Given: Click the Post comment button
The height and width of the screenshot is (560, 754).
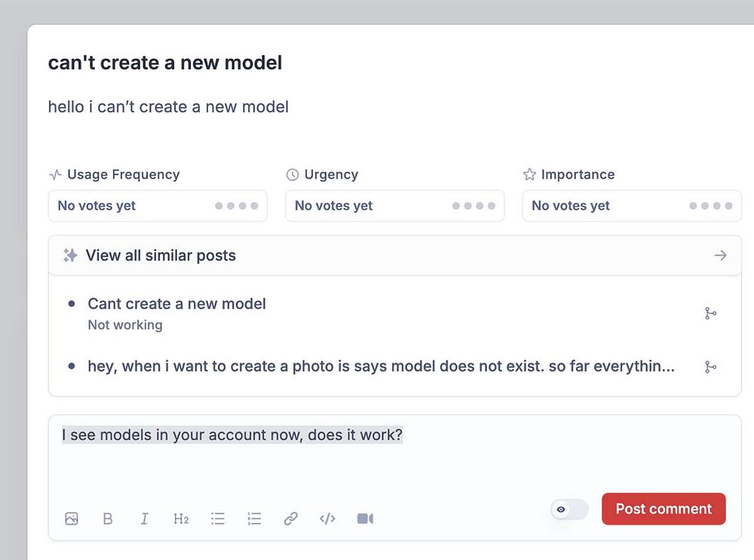Looking at the screenshot, I should coord(664,509).
